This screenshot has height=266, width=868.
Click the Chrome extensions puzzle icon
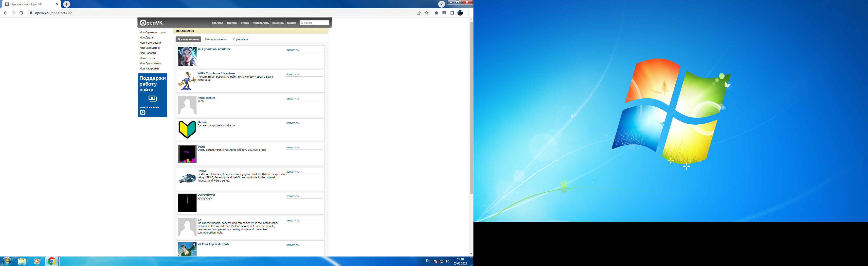[x=436, y=13]
